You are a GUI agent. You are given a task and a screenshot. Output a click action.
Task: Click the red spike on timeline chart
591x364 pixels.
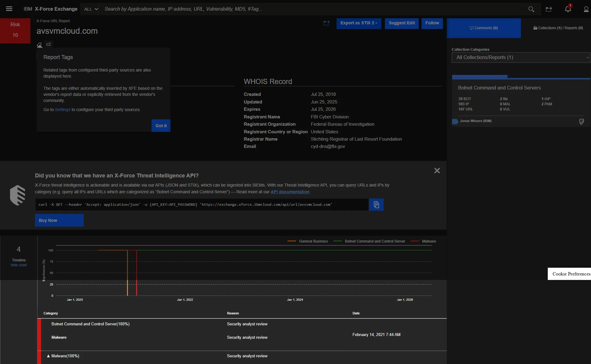click(136, 273)
